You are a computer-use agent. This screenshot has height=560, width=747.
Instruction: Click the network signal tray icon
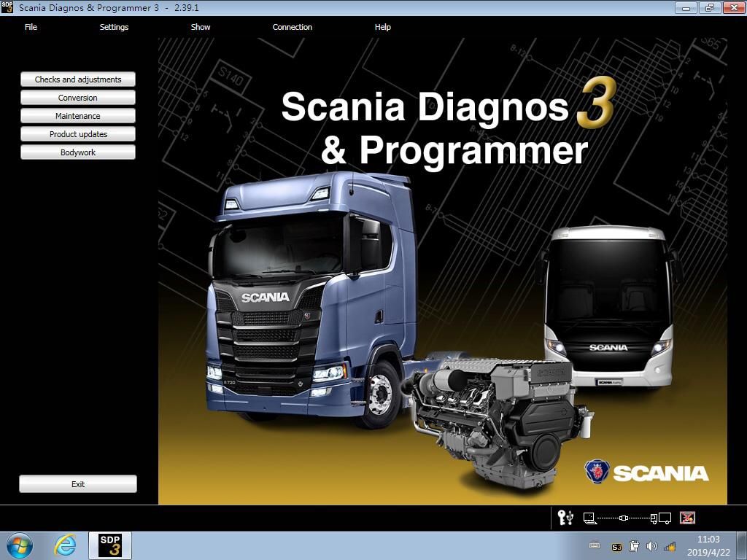(x=669, y=546)
